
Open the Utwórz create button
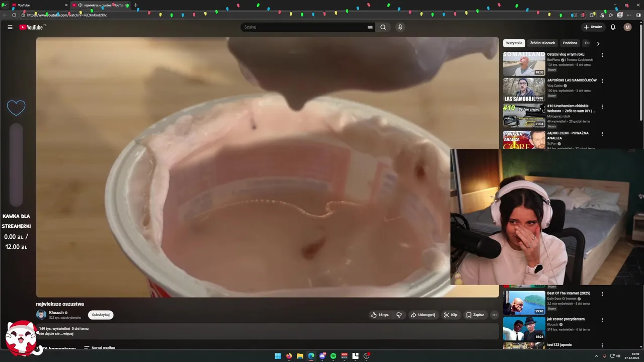point(593,27)
